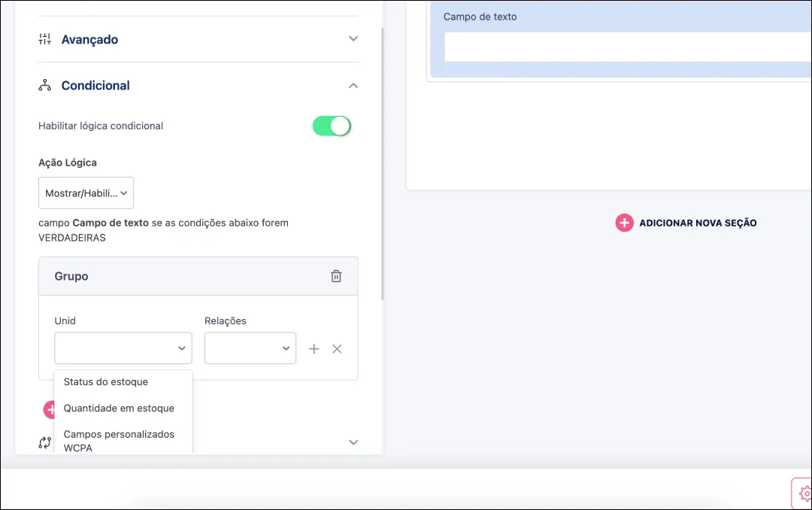
Task: Expand the Avançado section chevron
Action: coord(353,39)
